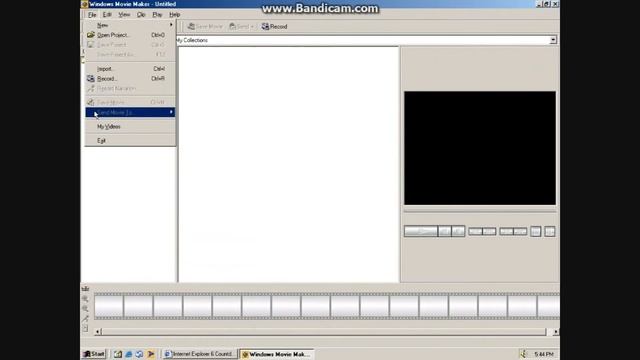Open the View menu
The image size is (640, 360).
tap(124, 15)
